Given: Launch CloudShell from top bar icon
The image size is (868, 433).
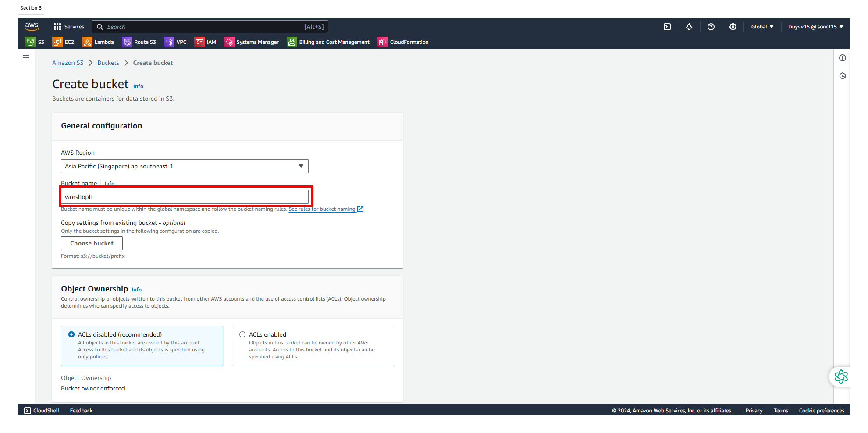Looking at the screenshot, I should pyautogui.click(x=667, y=27).
